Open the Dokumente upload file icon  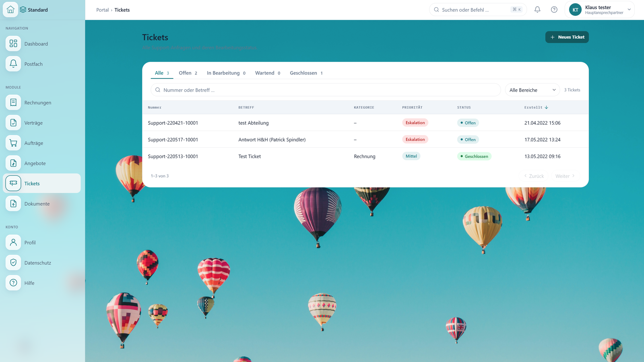pyautogui.click(x=13, y=204)
